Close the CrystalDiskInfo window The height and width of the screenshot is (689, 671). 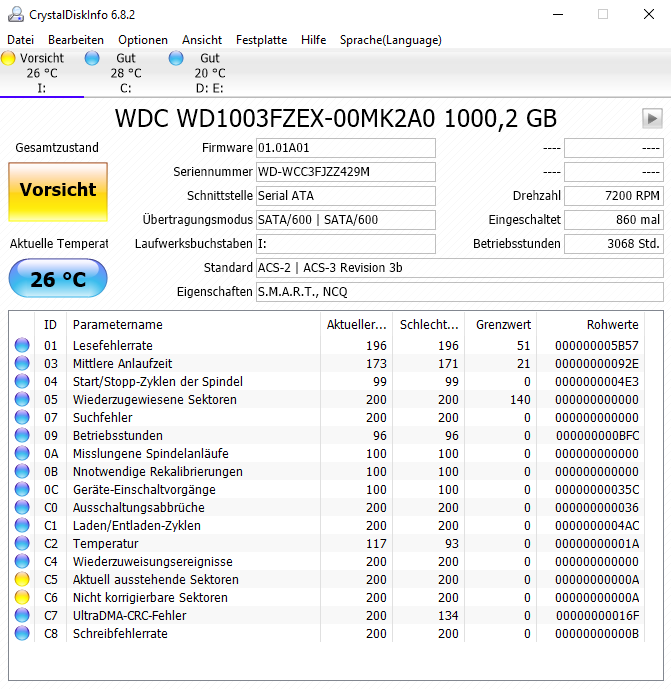coord(649,15)
